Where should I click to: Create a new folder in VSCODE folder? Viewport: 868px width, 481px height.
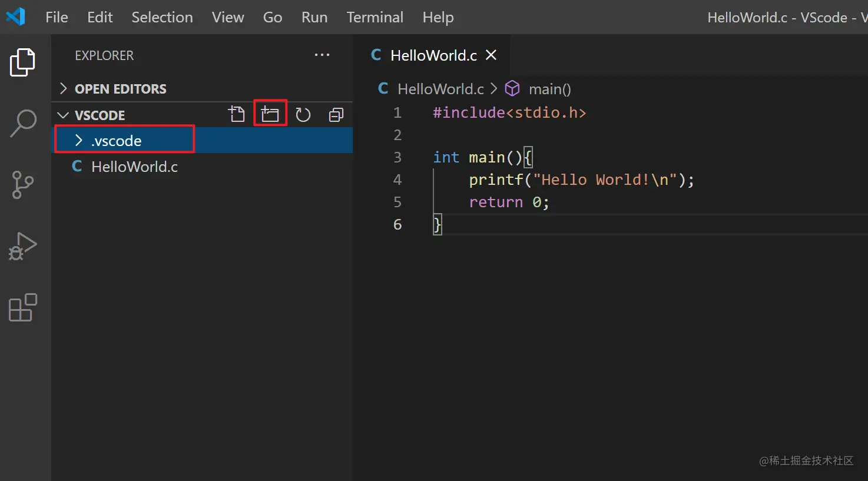pyautogui.click(x=270, y=114)
